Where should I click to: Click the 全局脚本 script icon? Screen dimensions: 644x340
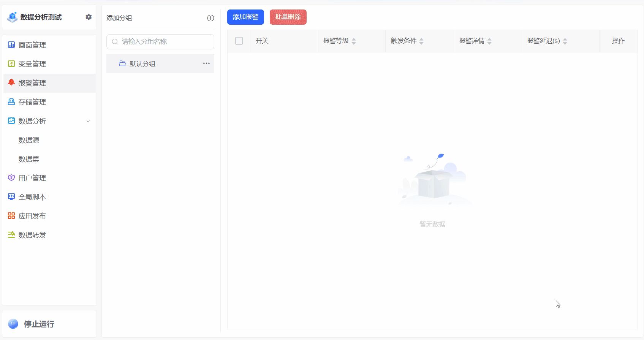point(11,197)
